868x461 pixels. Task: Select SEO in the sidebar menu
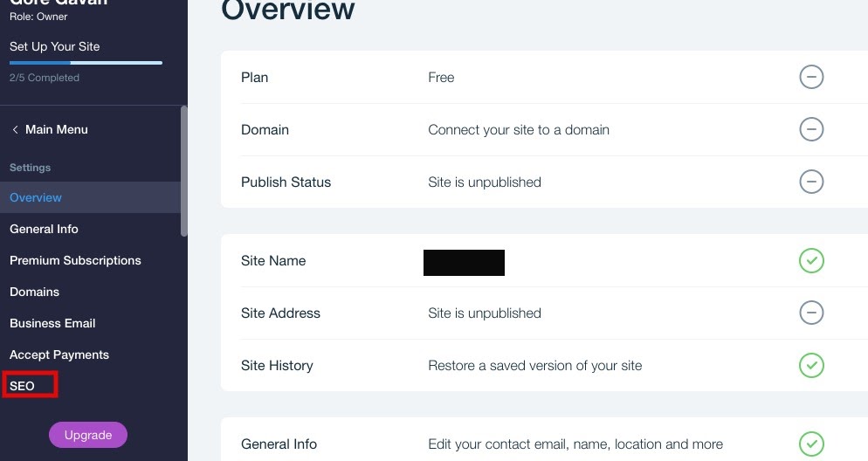coord(23,386)
